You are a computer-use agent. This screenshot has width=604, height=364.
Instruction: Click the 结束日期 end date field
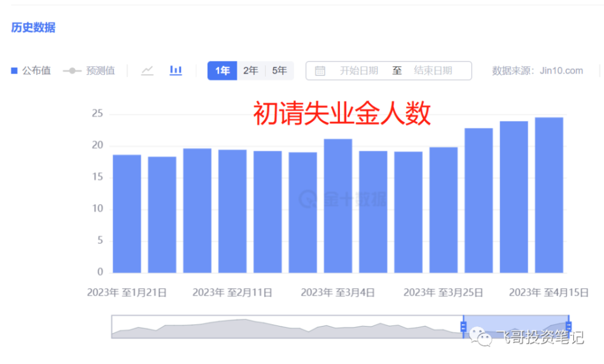coord(433,71)
